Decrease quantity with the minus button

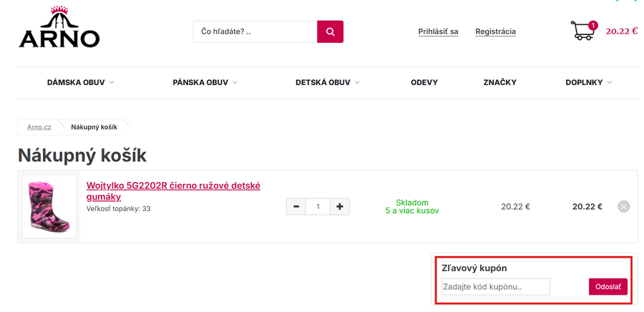(296, 207)
